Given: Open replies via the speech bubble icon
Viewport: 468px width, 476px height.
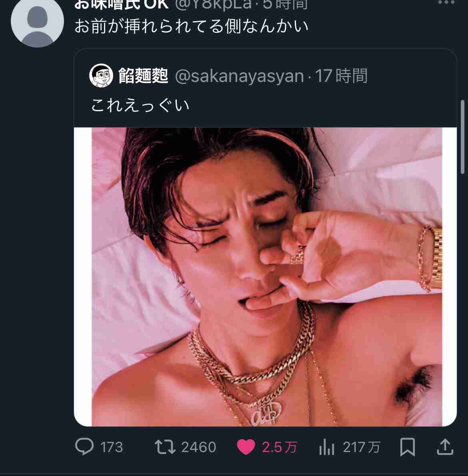Looking at the screenshot, I should click(x=84, y=446).
